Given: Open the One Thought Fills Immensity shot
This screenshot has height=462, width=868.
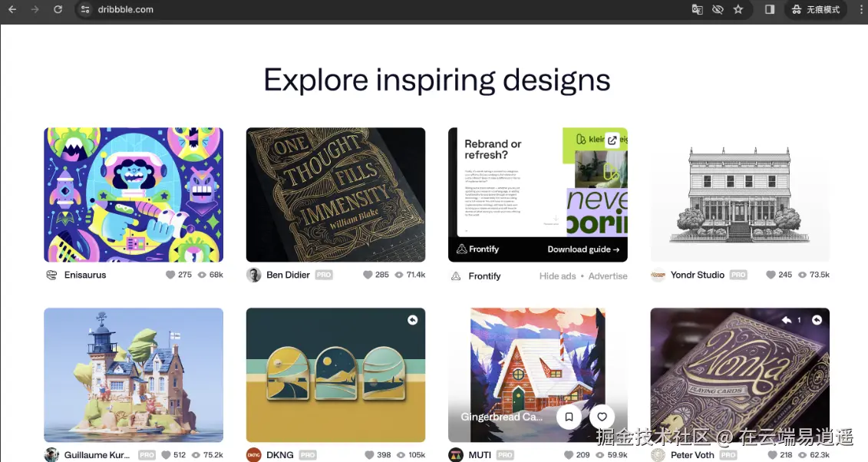Looking at the screenshot, I should tap(335, 195).
